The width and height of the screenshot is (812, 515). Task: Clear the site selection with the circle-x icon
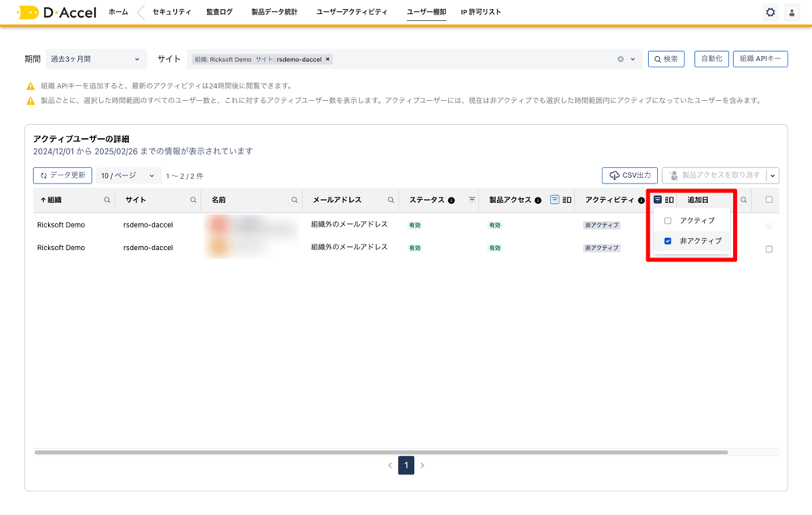click(x=620, y=59)
